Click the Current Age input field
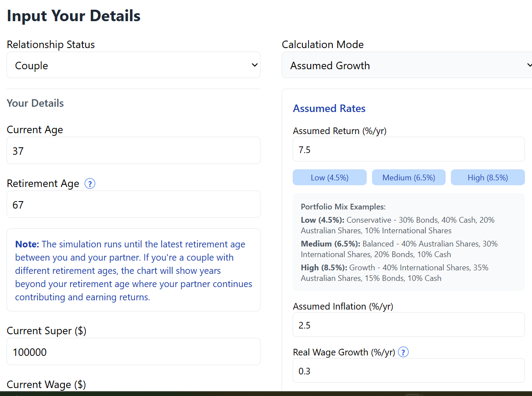This screenshot has width=532, height=396. click(133, 150)
